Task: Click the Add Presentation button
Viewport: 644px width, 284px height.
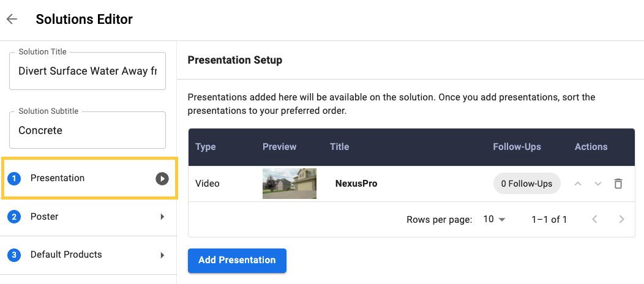Action: point(237,260)
